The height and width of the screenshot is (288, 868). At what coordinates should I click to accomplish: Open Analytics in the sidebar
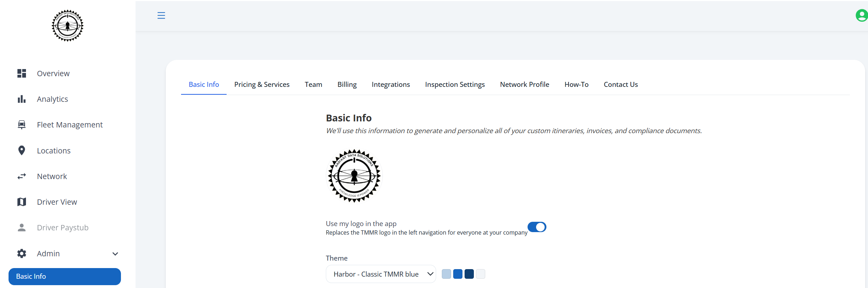pos(52,99)
